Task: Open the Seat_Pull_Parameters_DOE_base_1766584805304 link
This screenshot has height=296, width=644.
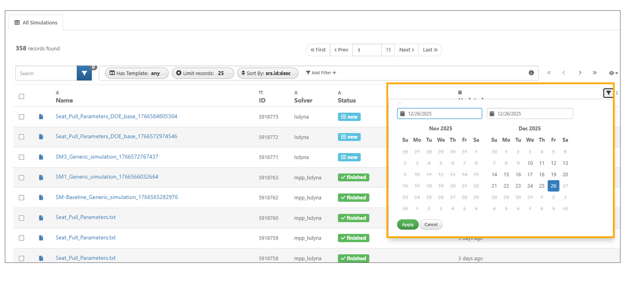Action: point(116,117)
